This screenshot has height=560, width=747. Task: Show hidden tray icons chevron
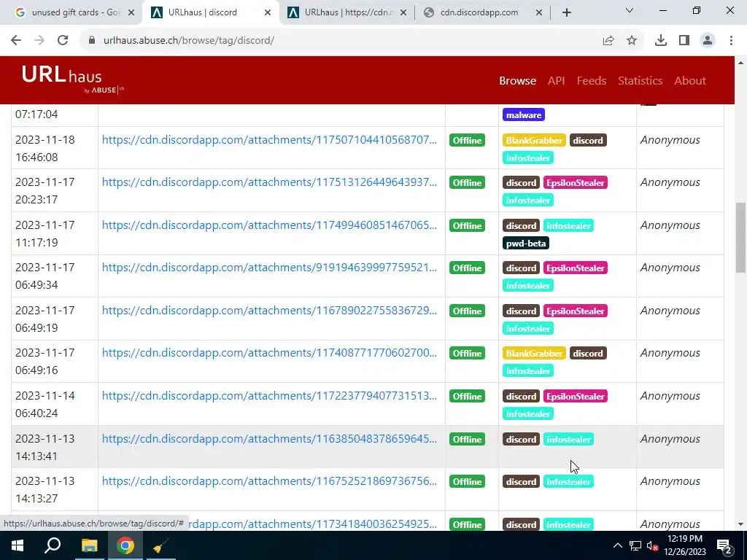617,545
